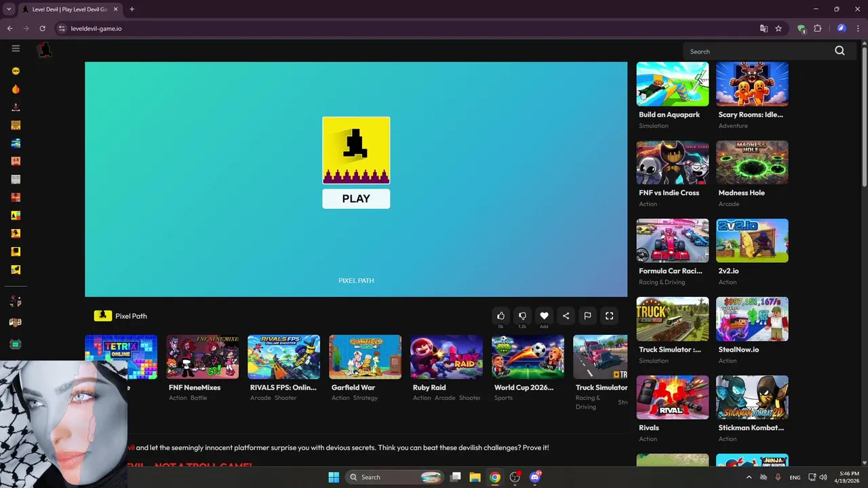
Task: Close the Level Devil tab
Action: 115,9
